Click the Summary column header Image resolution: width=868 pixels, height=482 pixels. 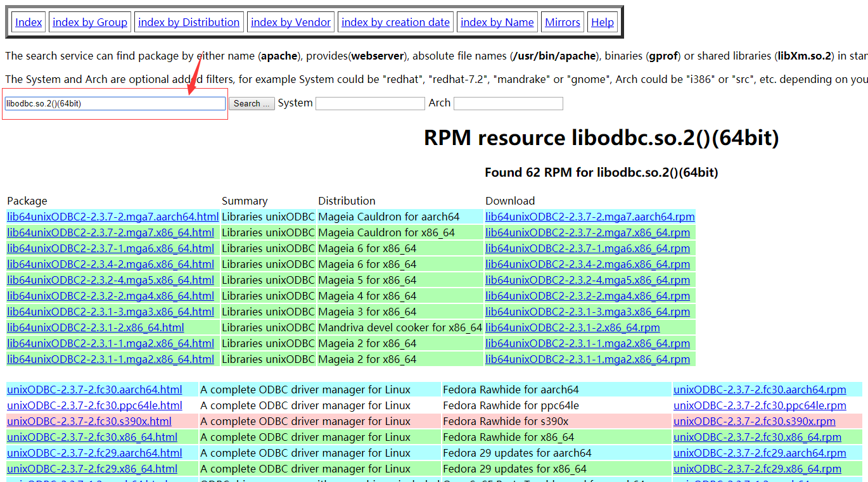(245, 201)
